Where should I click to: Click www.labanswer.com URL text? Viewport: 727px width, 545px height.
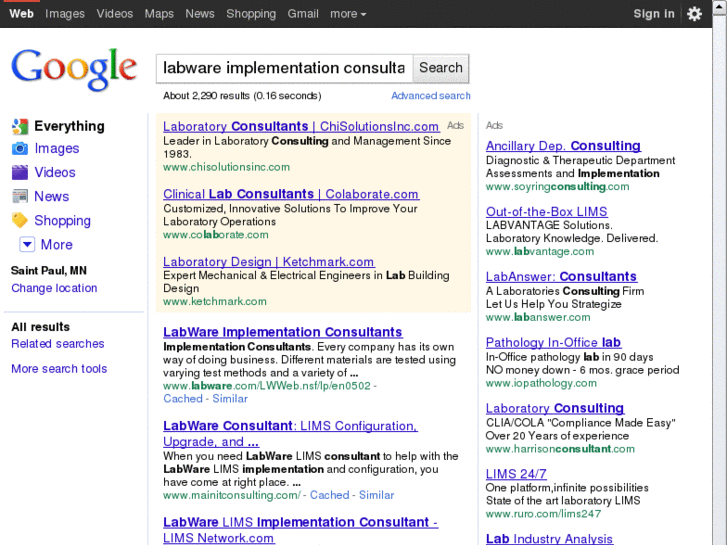538,317
